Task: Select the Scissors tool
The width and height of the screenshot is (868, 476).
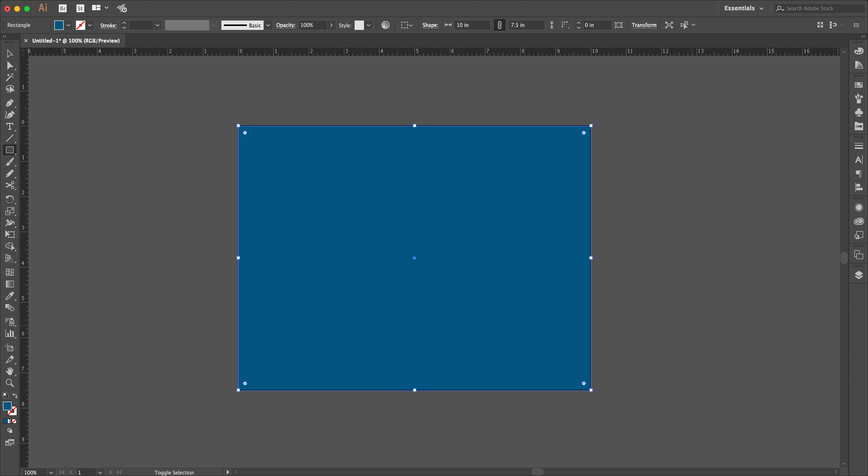Action: click(x=9, y=186)
